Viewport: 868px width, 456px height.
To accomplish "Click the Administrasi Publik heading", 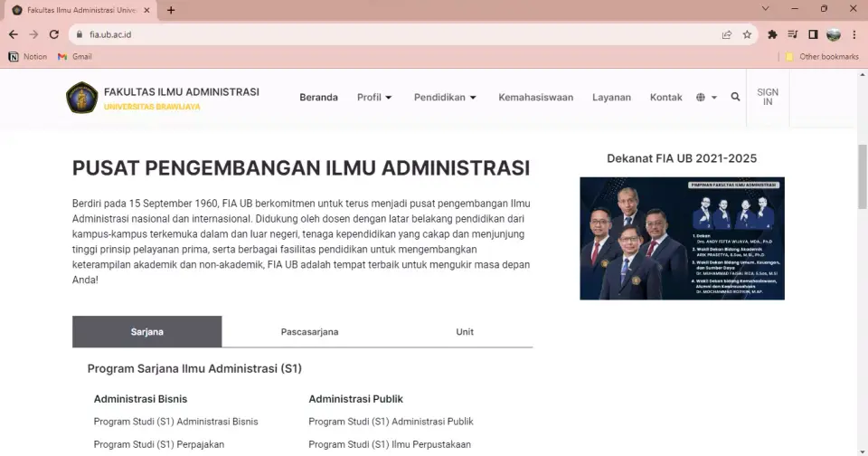I will click(x=355, y=399).
